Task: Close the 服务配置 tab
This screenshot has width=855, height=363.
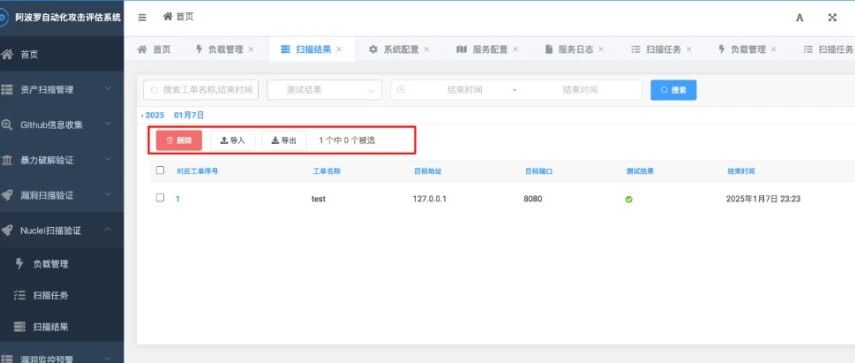Action: click(x=515, y=50)
